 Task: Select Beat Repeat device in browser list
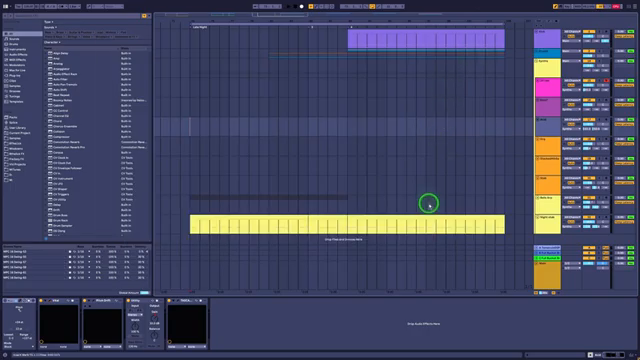click(x=61, y=95)
